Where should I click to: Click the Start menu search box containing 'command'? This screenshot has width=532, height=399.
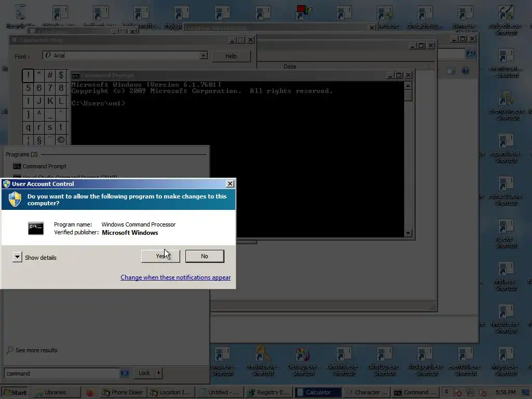[x=61, y=373]
